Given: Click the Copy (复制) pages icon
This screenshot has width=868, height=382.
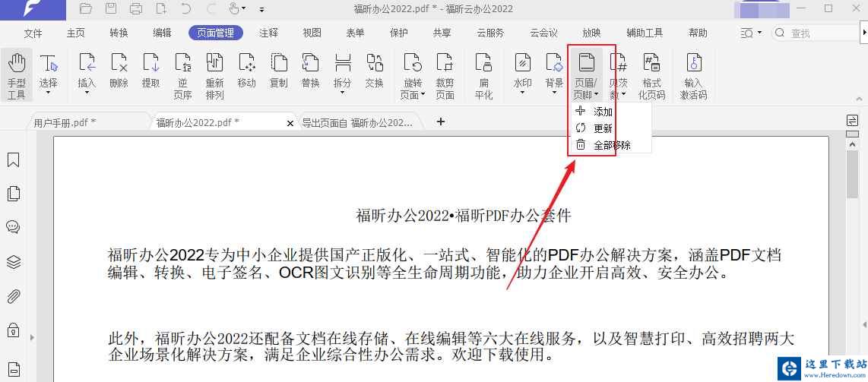Looking at the screenshot, I should coord(279,63).
